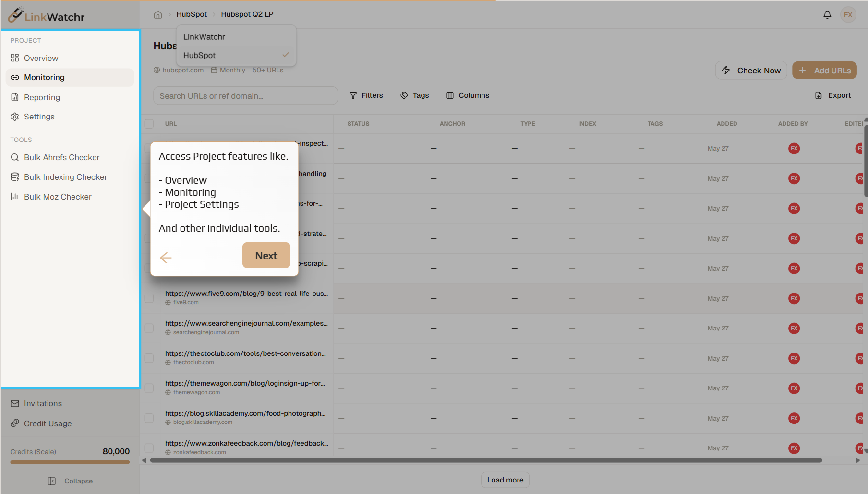
Task: Export the URL list
Action: point(833,95)
